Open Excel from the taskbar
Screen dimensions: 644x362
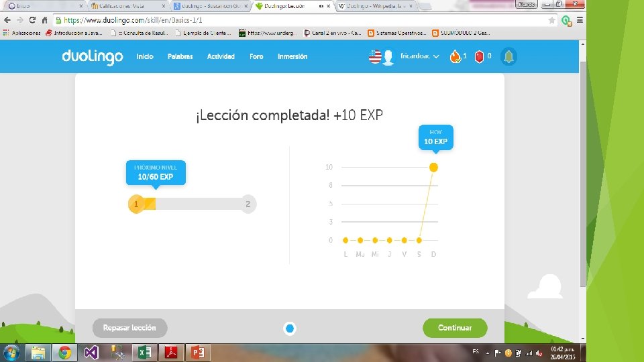(x=144, y=353)
